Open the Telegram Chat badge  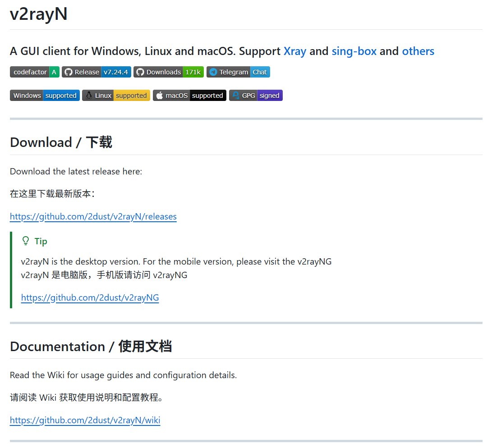click(238, 72)
